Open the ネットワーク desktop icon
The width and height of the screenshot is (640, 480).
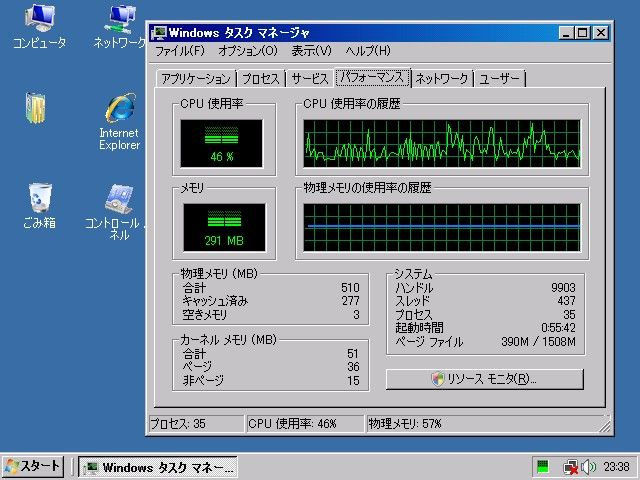pyautogui.click(x=119, y=19)
